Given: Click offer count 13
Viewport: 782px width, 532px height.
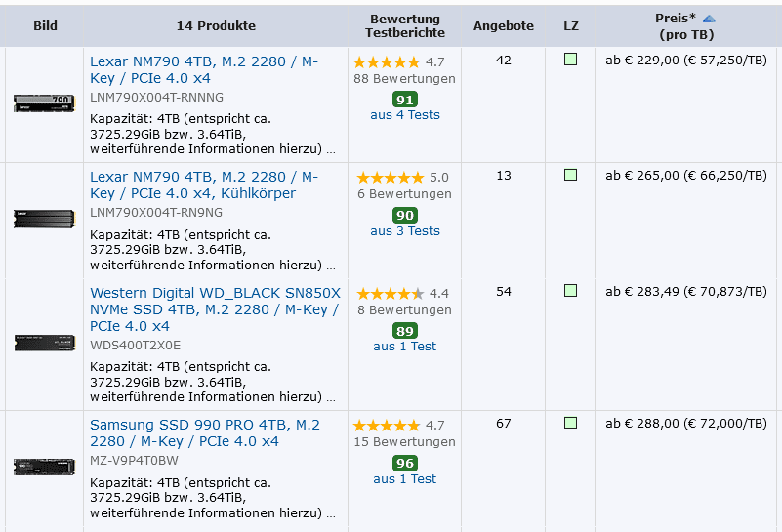Looking at the screenshot, I should pos(503,176).
